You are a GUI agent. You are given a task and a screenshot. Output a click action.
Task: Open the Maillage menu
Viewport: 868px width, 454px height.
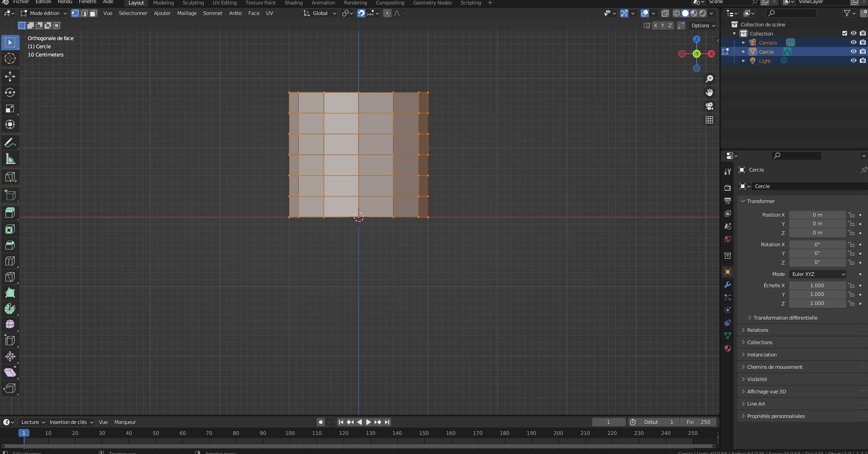click(187, 13)
